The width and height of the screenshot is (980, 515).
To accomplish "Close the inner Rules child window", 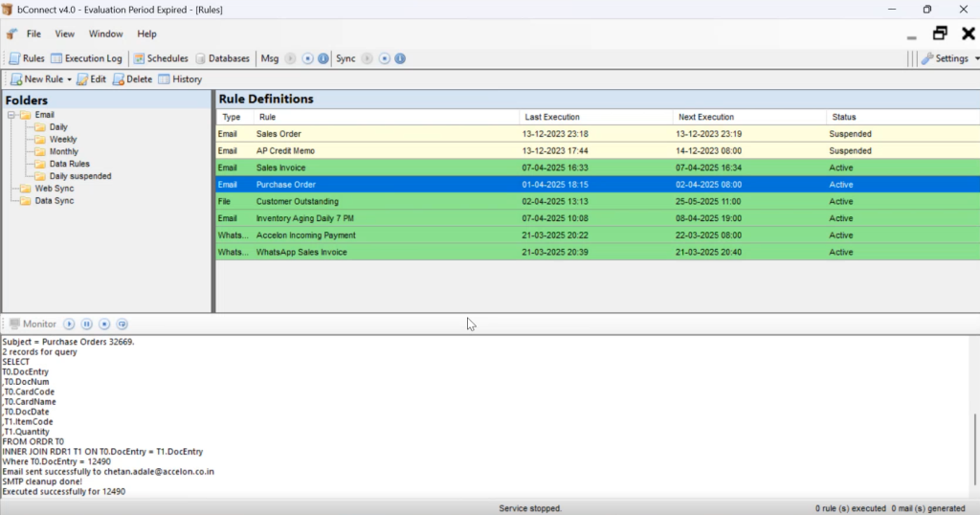I will click(x=969, y=34).
